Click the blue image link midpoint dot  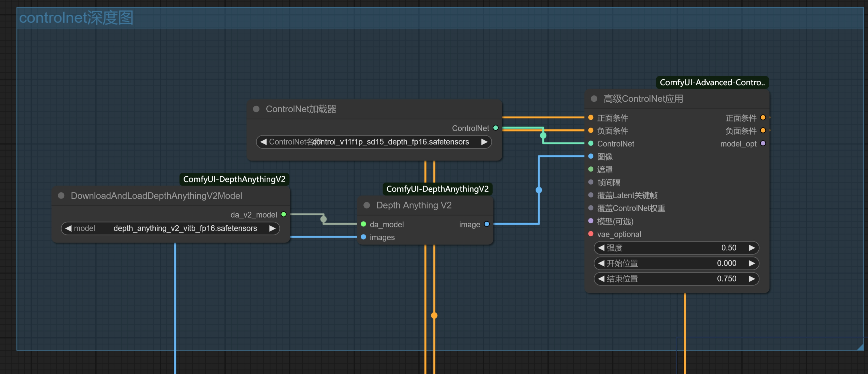click(x=539, y=190)
